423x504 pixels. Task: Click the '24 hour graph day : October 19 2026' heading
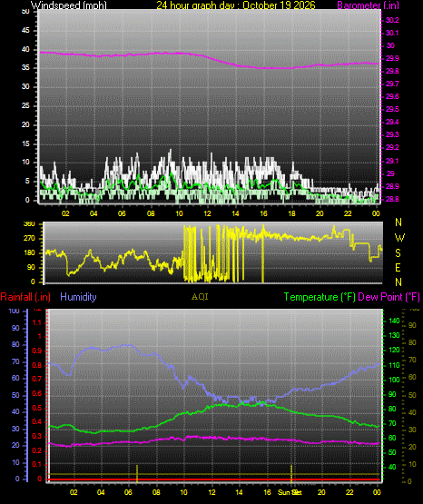click(x=236, y=5)
